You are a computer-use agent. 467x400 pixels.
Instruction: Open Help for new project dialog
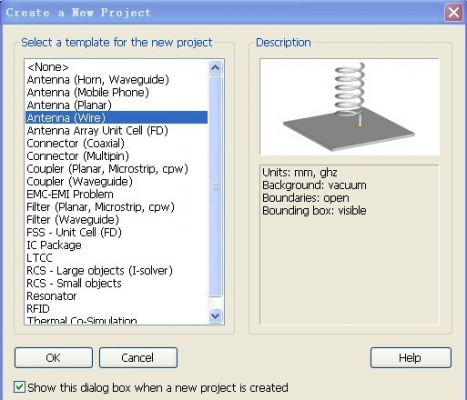(411, 358)
